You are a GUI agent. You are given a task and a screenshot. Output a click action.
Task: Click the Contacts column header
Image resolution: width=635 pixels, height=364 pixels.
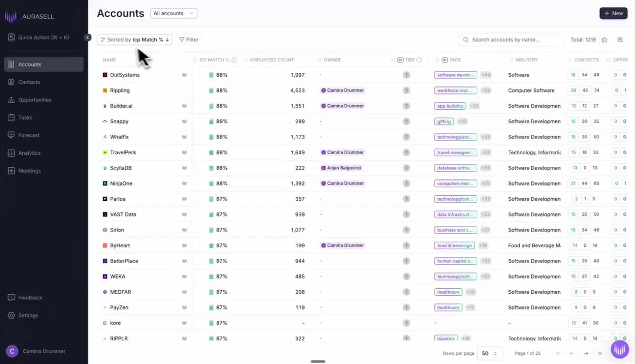[586, 60]
